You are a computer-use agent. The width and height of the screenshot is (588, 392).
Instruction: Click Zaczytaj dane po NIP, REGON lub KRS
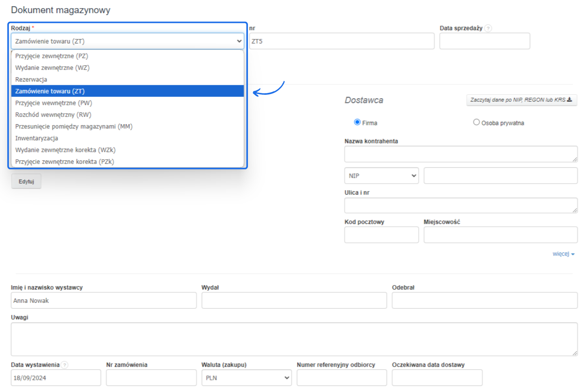pyautogui.click(x=521, y=100)
